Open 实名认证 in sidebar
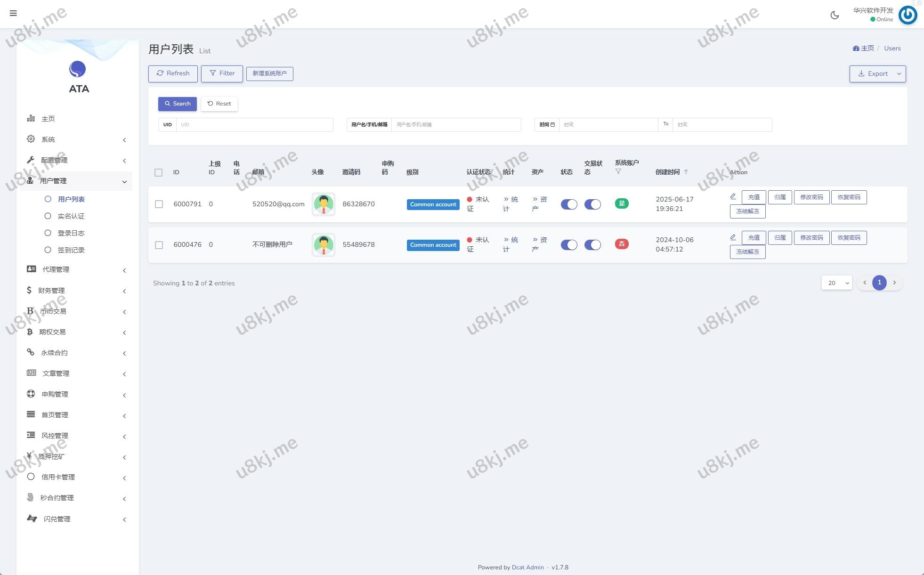 71,216
